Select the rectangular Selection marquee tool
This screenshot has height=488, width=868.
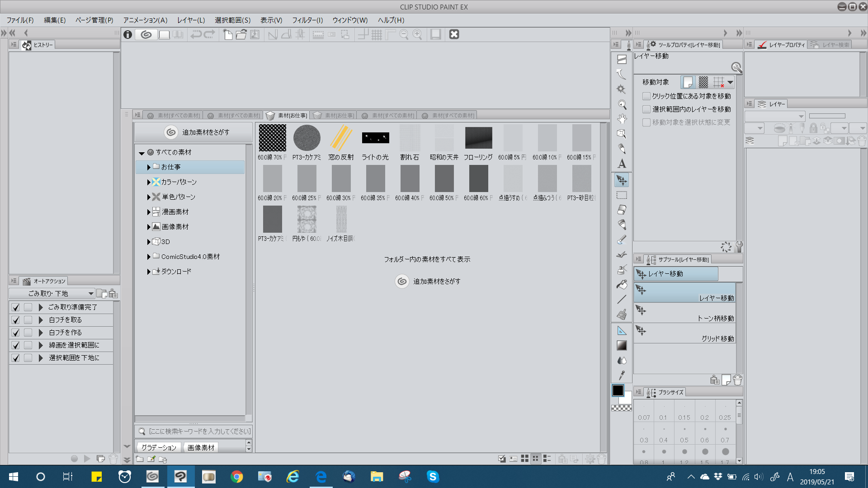point(622,195)
